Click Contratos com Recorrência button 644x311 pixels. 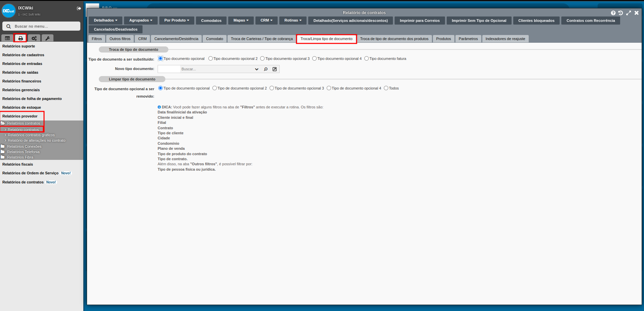point(591,21)
